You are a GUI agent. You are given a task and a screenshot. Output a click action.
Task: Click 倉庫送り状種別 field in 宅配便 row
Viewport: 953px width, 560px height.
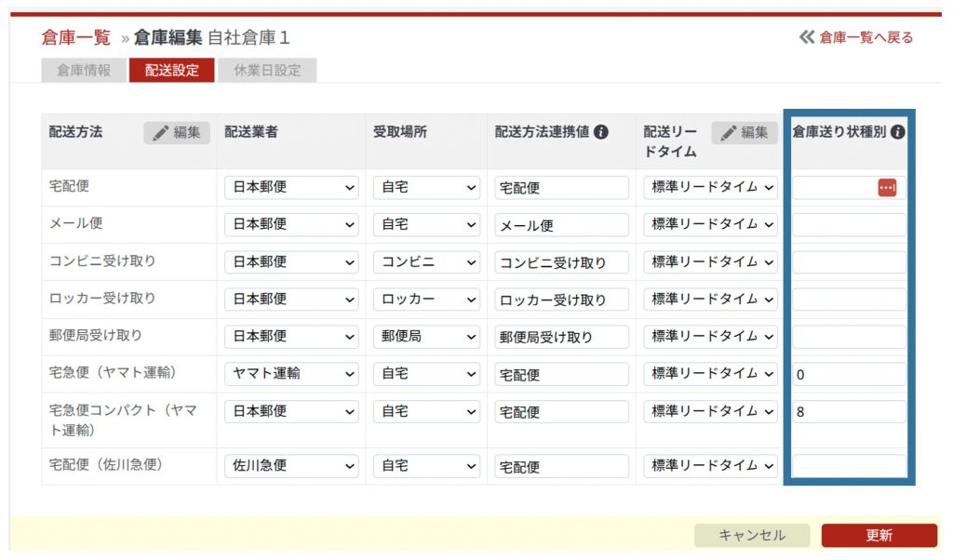coord(849,188)
